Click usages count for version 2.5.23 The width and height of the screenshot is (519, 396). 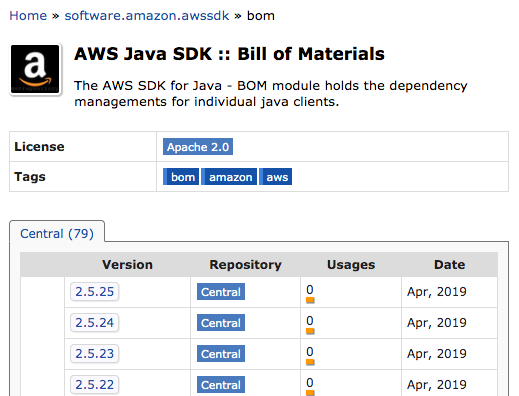[x=310, y=352]
